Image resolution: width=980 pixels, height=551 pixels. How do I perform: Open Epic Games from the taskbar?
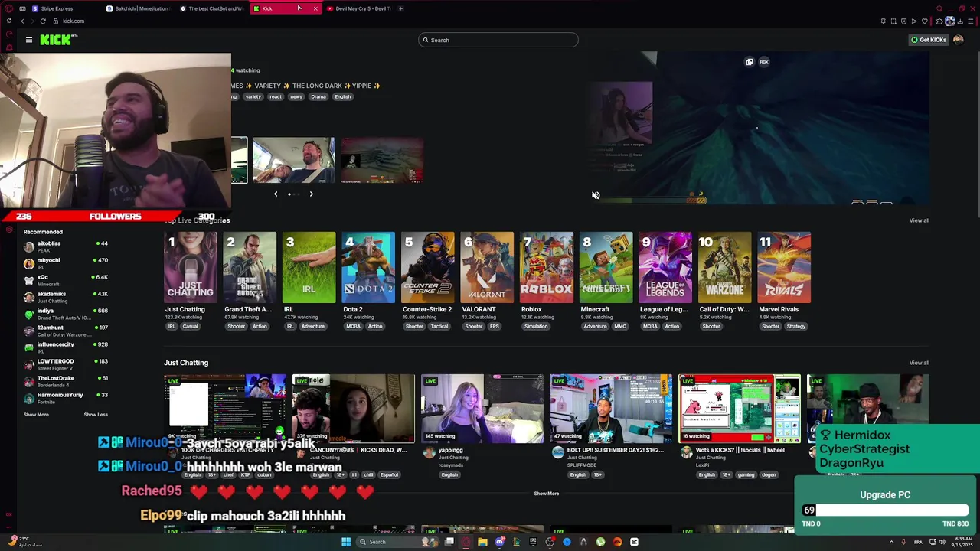pos(533,542)
